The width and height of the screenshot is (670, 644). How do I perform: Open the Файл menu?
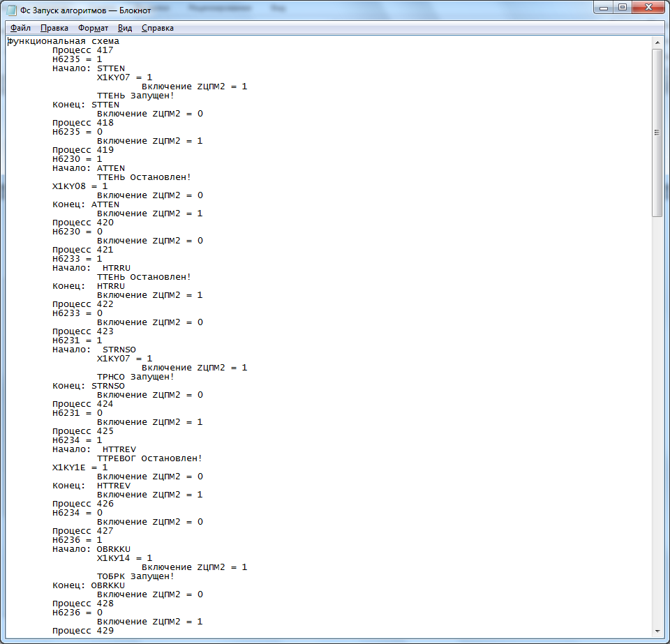tap(20, 28)
